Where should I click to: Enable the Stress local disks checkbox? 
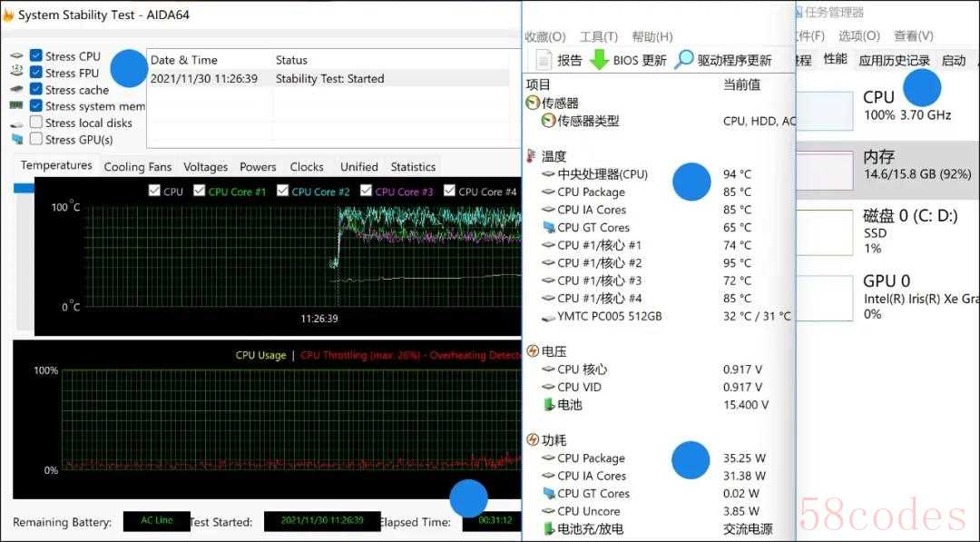[36, 123]
